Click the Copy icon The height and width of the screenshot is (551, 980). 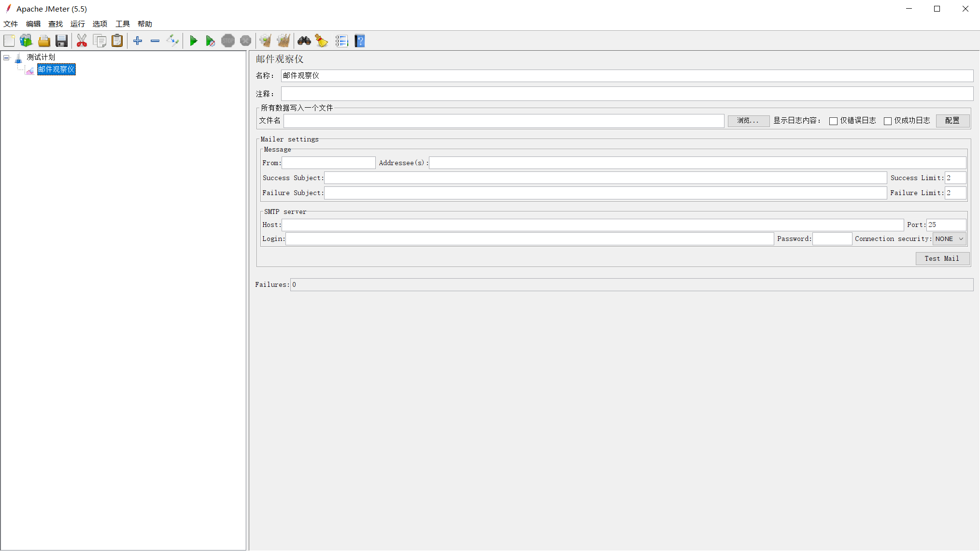coord(99,41)
